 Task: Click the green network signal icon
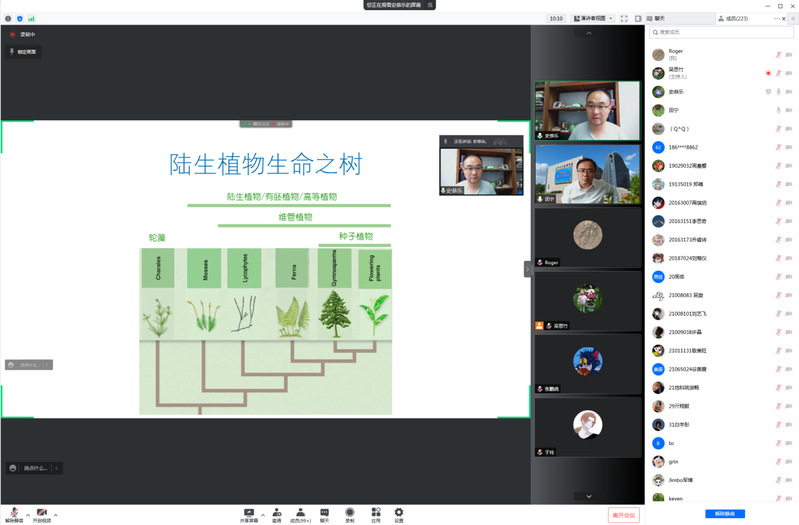click(31, 18)
